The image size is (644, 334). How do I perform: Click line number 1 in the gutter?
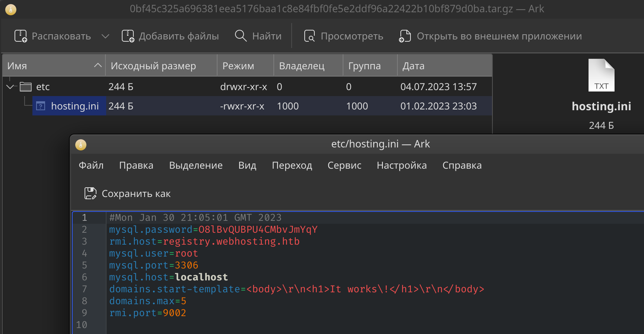tap(85, 218)
